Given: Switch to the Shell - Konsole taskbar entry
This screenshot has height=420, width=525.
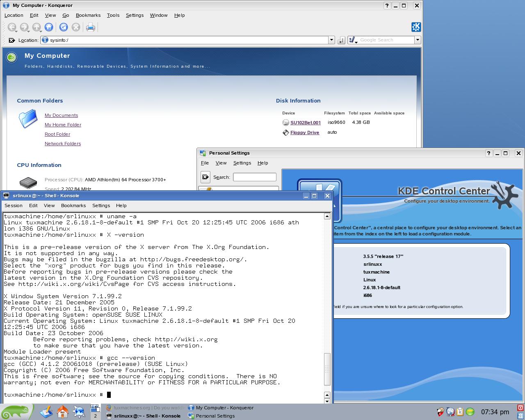Looking at the screenshot, I should 144,416.
